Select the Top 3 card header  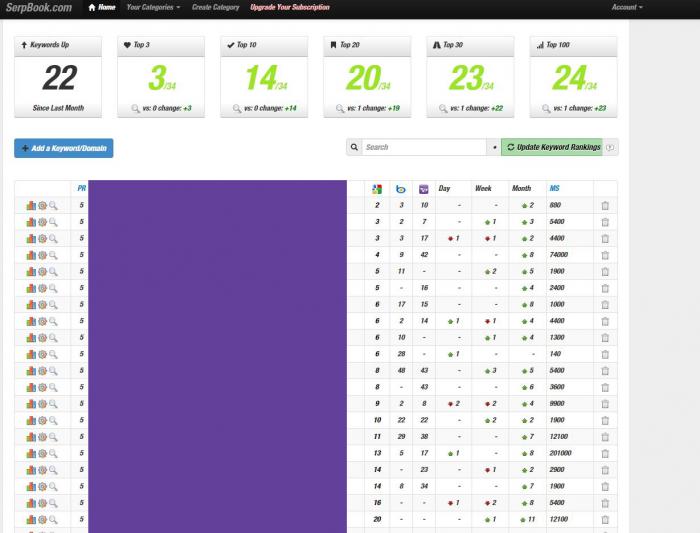[161, 45]
